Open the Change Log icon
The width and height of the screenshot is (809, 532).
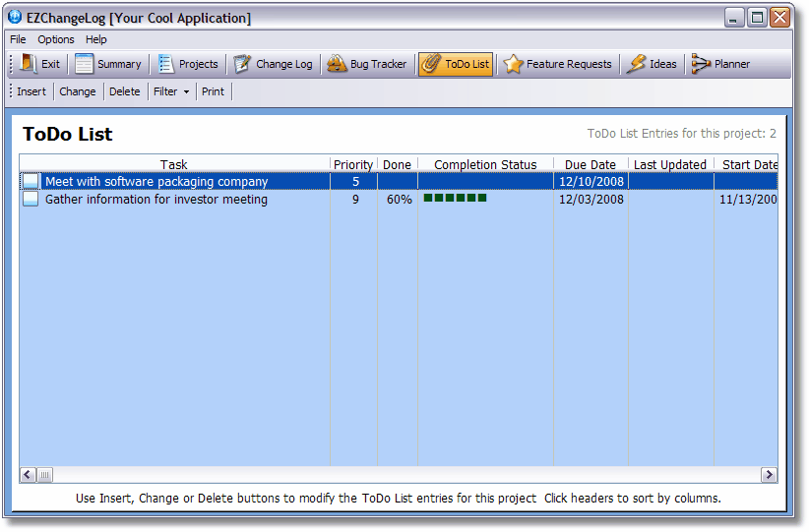pyautogui.click(x=242, y=64)
